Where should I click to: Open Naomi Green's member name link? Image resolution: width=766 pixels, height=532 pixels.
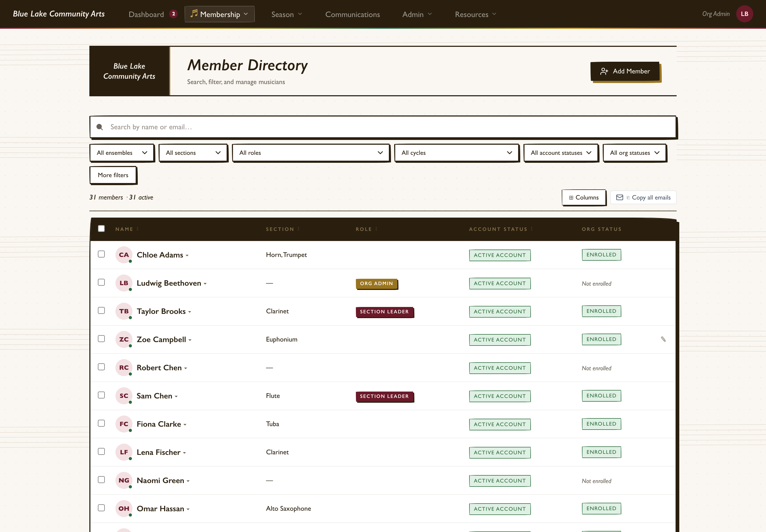pos(160,480)
